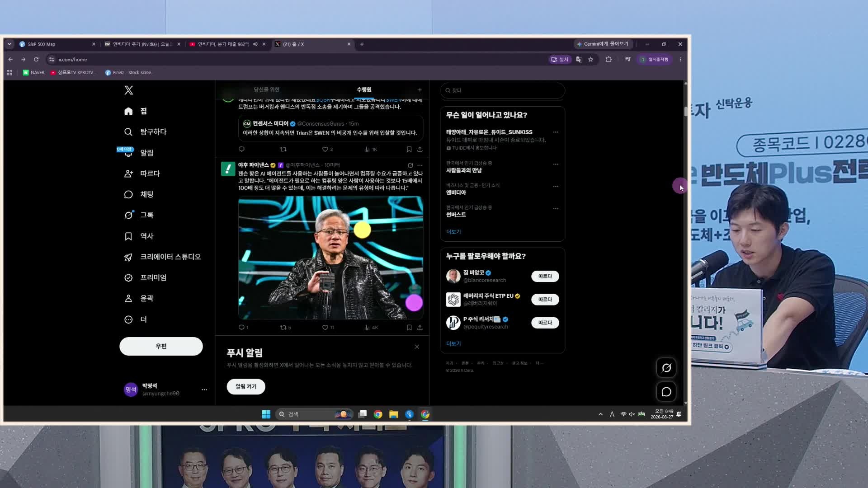Share the 야후 파이낸스 post
868x488 pixels.
click(x=420, y=328)
